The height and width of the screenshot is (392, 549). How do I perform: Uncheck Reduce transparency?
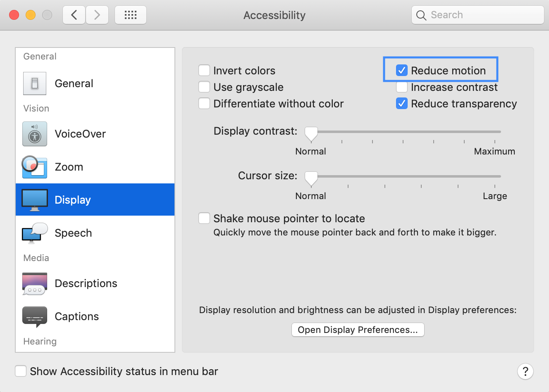pos(402,103)
